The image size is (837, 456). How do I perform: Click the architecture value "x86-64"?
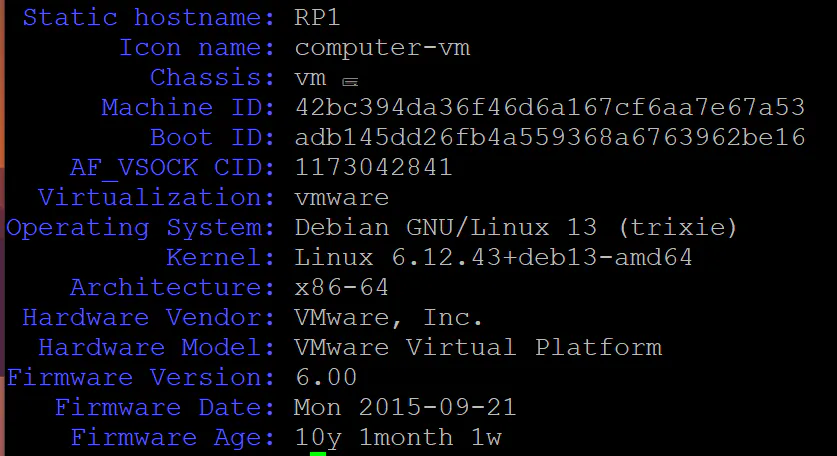[x=341, y=287]
